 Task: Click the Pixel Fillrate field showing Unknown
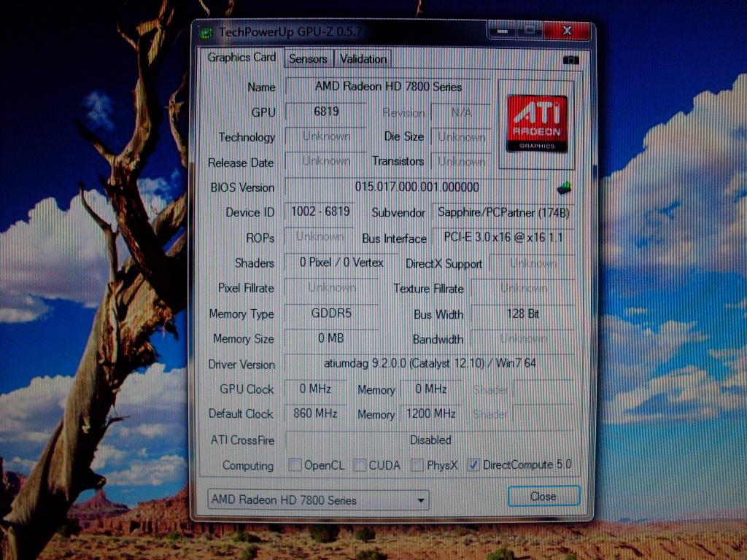(331, 287)
